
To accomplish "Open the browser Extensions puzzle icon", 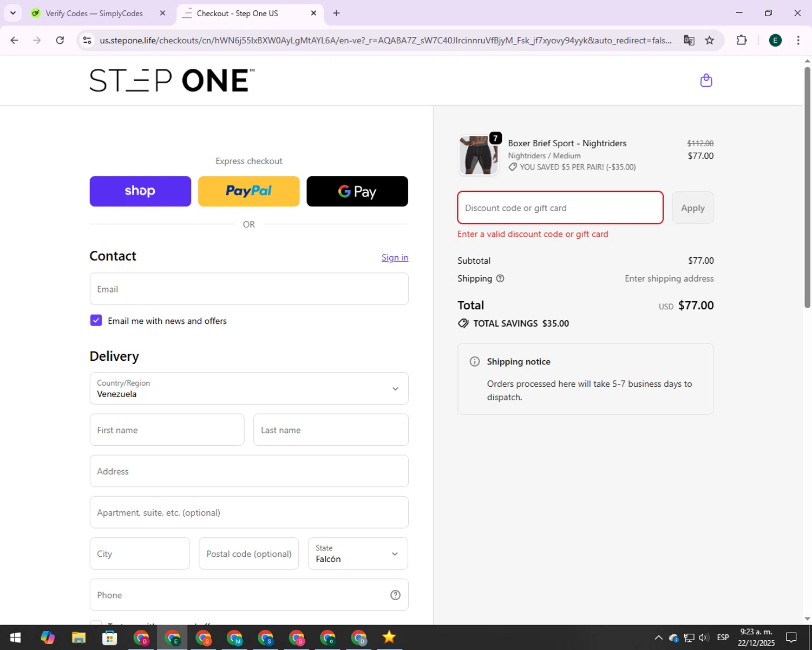I will pyautogui.click(x=742, y=40).
